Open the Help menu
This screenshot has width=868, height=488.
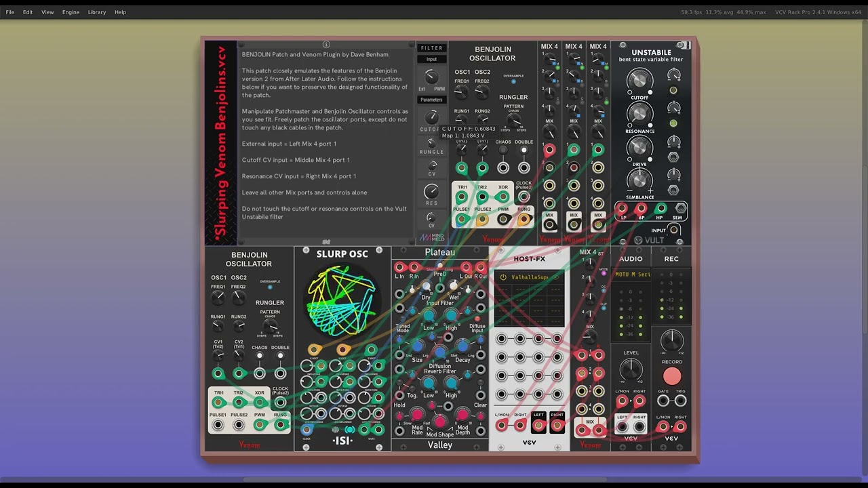click(120, 12)
